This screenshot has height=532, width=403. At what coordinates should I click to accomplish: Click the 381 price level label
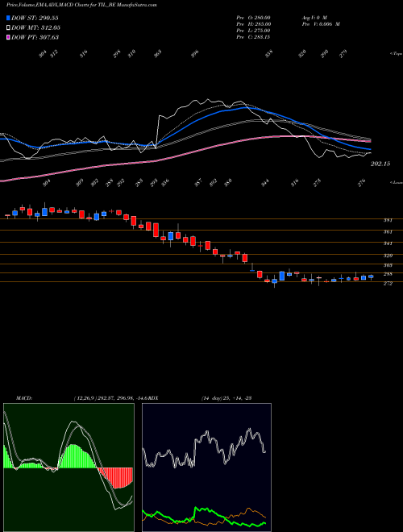pyautogui.click(x=388, y=221)
